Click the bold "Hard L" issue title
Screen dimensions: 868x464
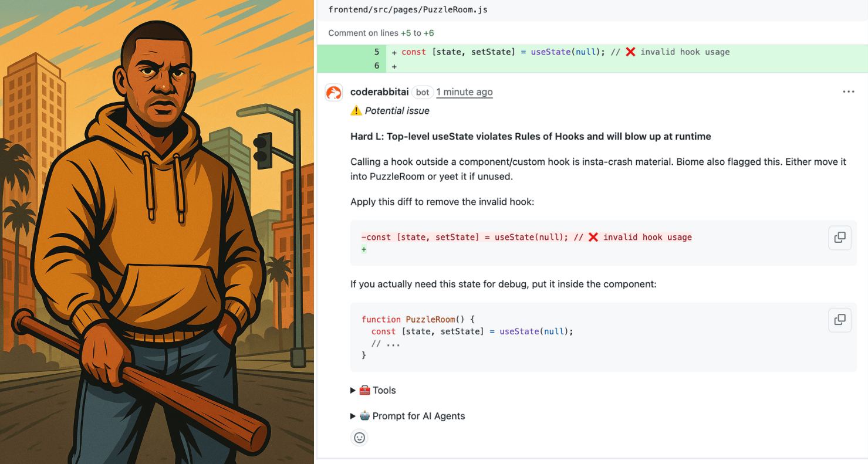531,137
